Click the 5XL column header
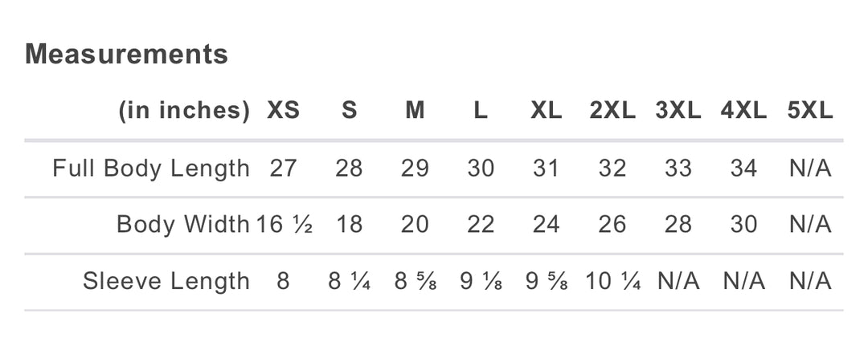868x362 pixels. 810,111
